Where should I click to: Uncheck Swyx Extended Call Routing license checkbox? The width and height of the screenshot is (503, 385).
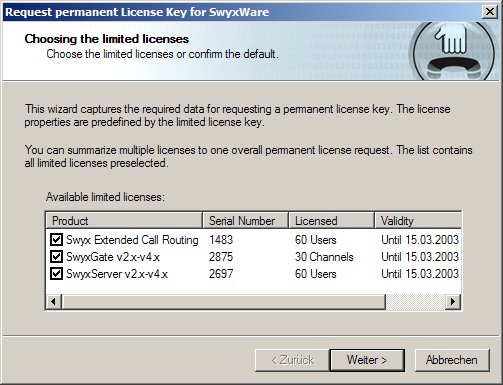pos(56,239)
